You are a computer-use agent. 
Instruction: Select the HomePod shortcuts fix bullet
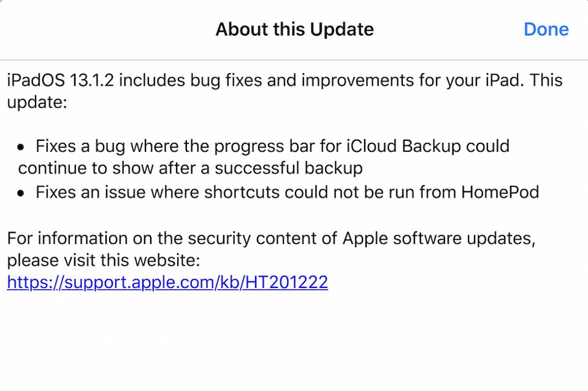[x=286, y=192]
